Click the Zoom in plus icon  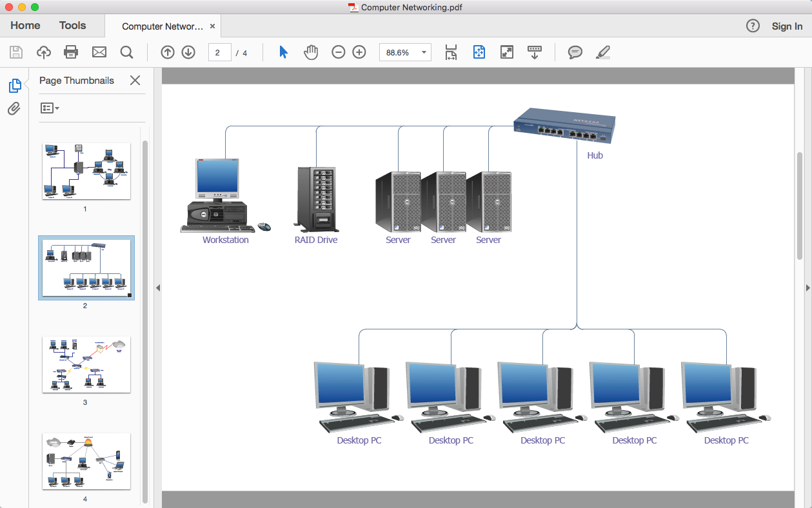coord(359,52)
